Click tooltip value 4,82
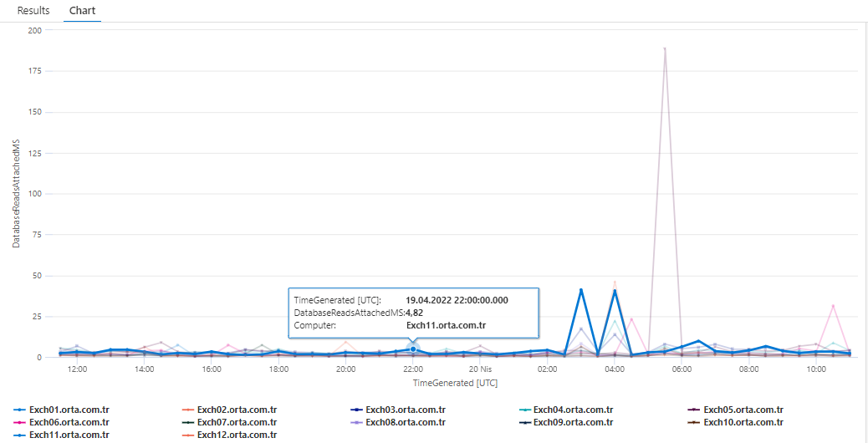This screenshot has width=868, height=443. pyautogui.click(x=414, y=313)
